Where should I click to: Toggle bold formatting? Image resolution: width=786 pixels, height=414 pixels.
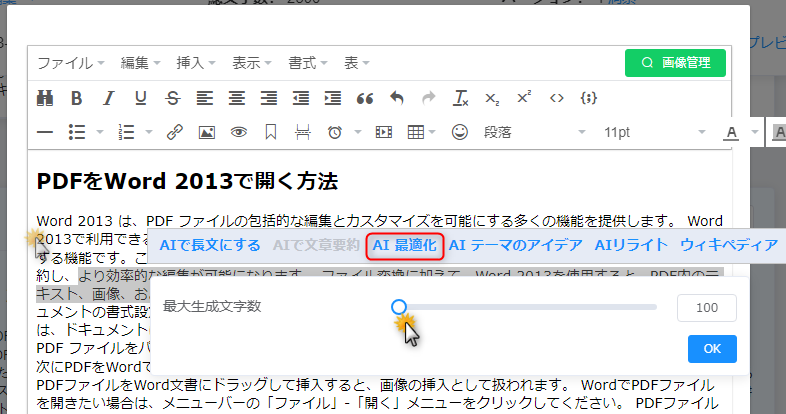77,98
